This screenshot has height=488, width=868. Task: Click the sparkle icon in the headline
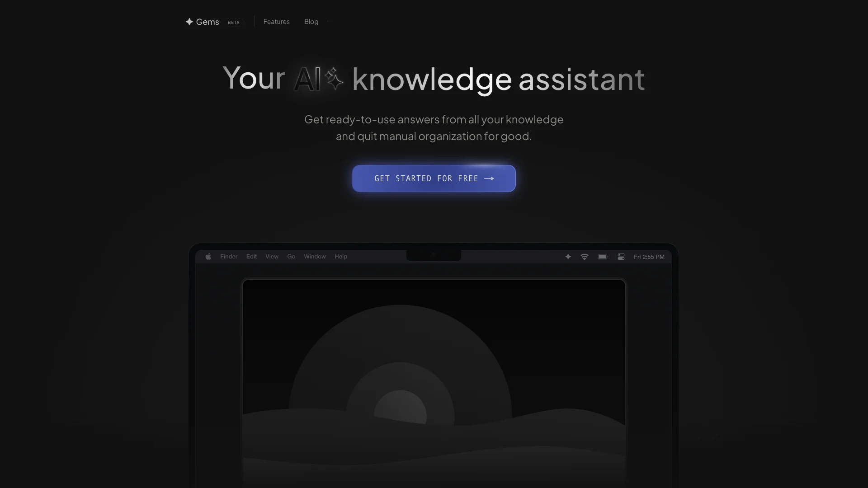[x=334, y=79]
